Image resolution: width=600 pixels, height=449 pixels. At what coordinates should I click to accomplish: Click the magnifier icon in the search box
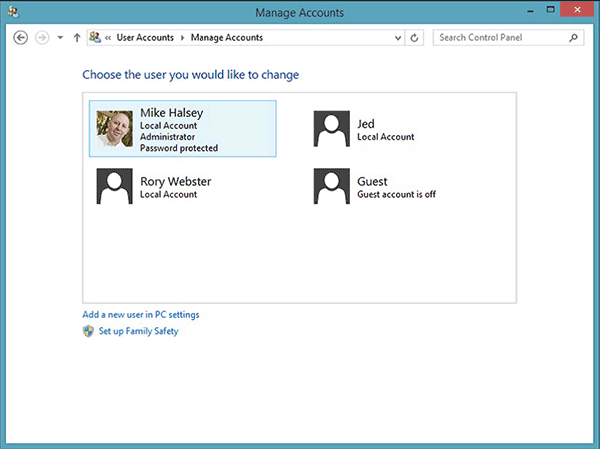click(574, 38)
